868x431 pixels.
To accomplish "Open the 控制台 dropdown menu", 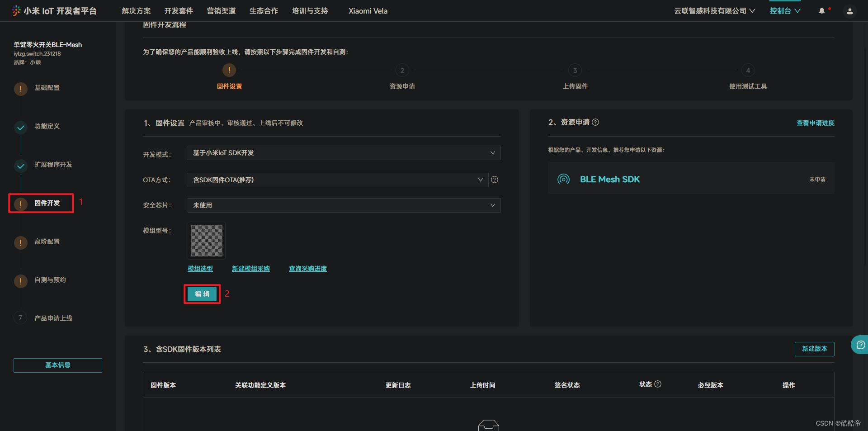I will pos(785,11).
